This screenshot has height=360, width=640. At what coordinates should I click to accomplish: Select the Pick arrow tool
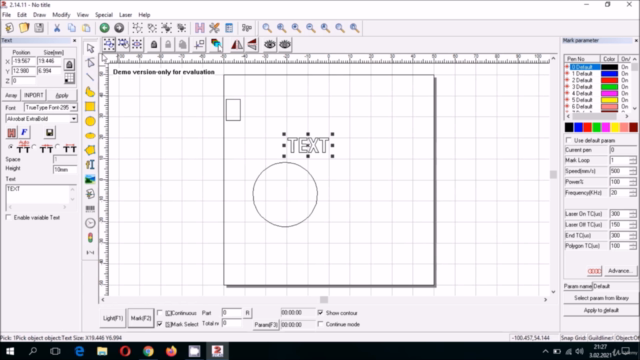tap(90, 48)
